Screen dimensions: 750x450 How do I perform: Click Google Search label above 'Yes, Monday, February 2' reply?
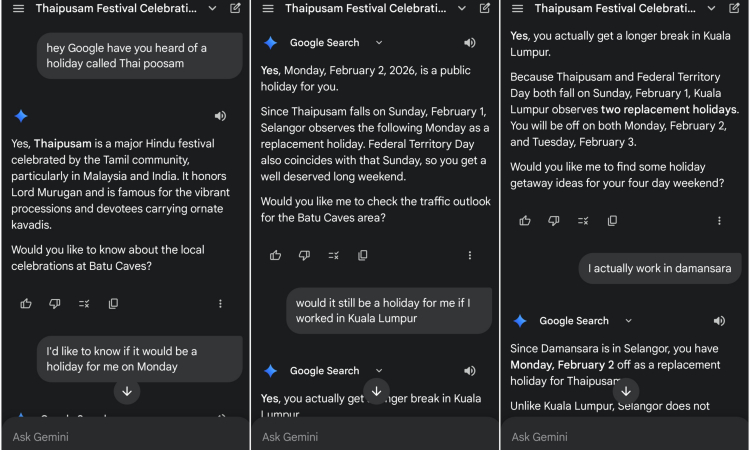tap(324, 43)
